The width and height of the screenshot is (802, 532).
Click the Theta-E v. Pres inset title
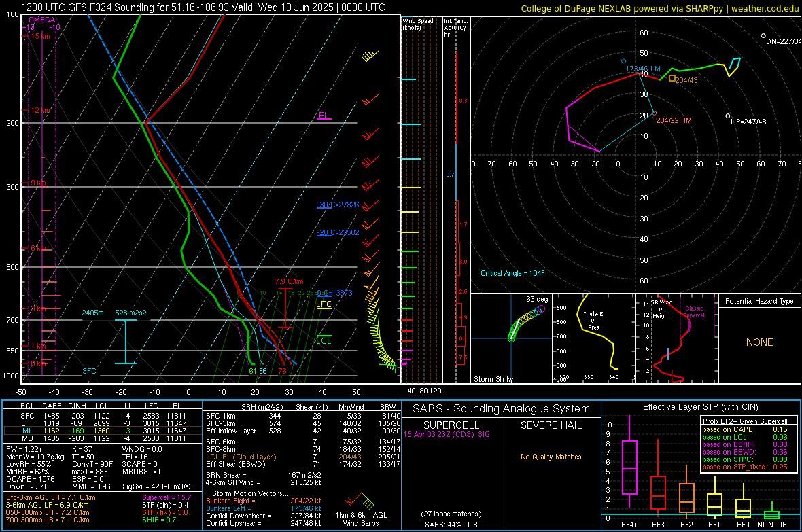pos(593,321)
